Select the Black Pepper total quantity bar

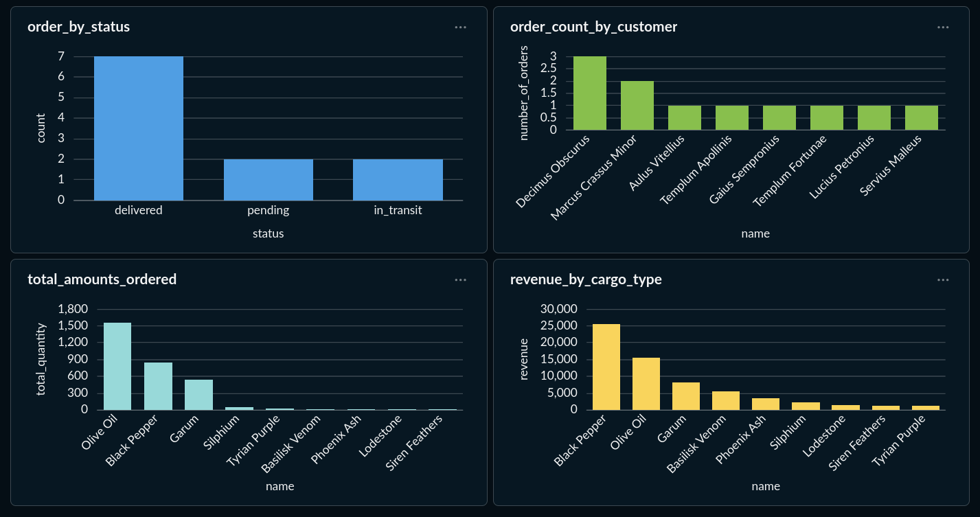[158, 386]
